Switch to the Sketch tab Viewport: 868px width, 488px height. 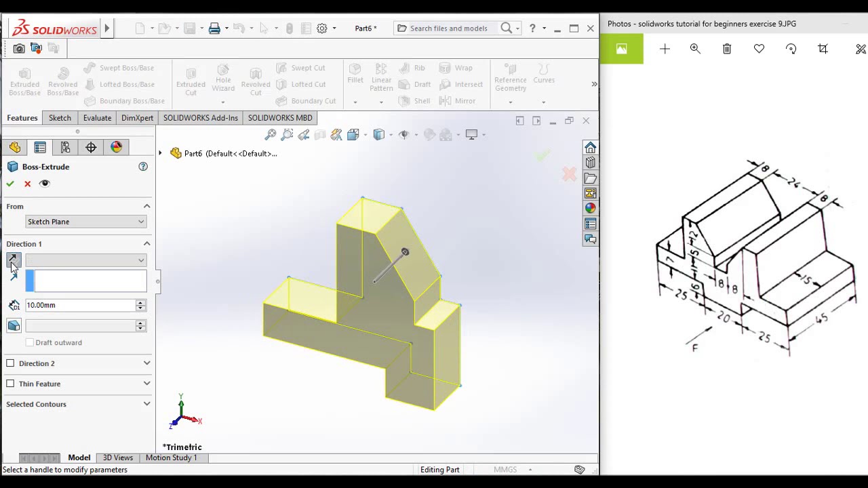click(60, 118)
